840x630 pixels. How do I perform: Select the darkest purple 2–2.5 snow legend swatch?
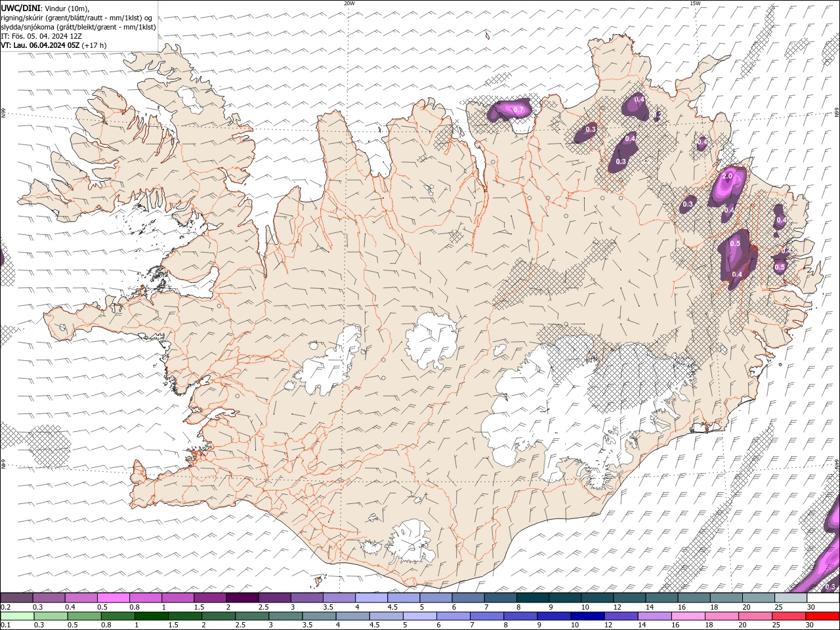(x=242, y=598)
